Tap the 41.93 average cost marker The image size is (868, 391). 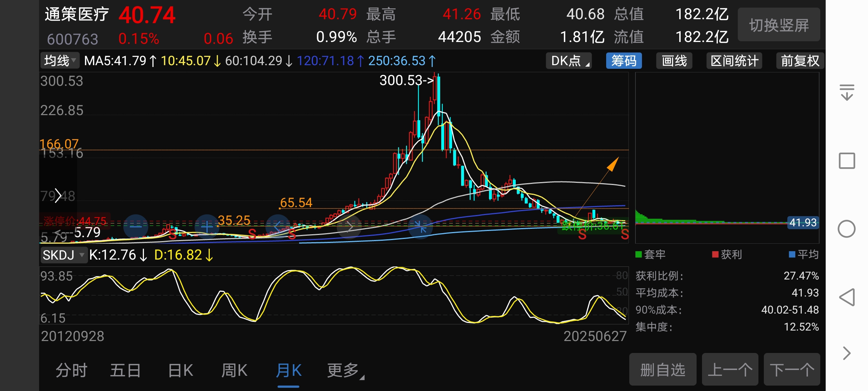tap(803, 222)
